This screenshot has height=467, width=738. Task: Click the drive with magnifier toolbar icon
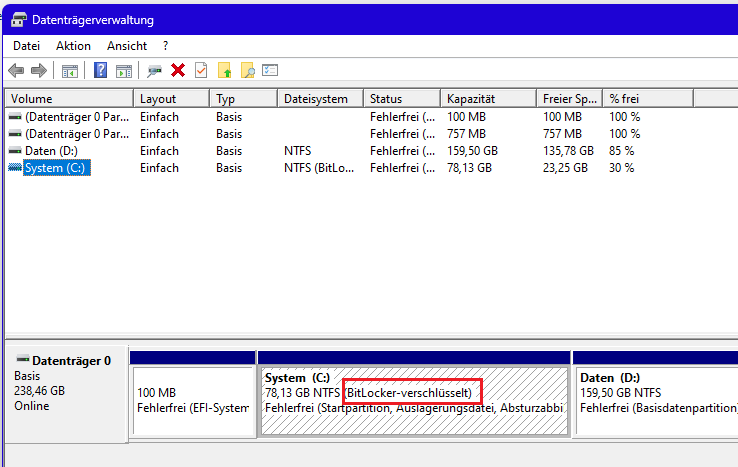click(154, 71)
